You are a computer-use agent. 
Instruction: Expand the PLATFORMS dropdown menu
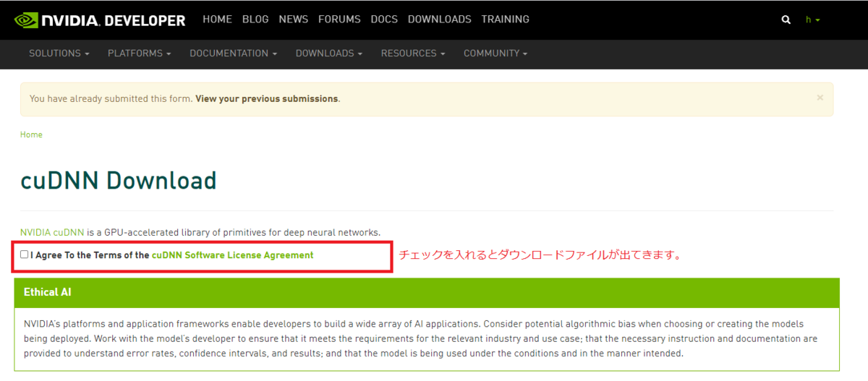click(x=140, y=53)
